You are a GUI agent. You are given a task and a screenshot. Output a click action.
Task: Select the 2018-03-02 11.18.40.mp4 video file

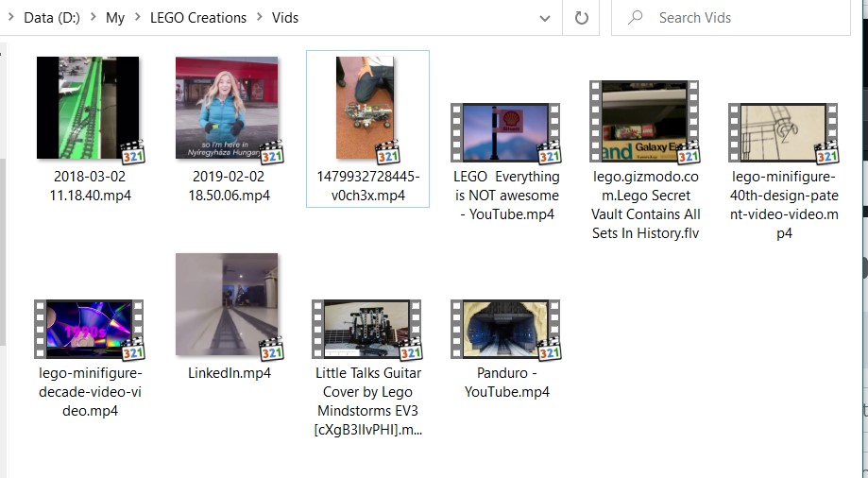[x=88, y=108]
